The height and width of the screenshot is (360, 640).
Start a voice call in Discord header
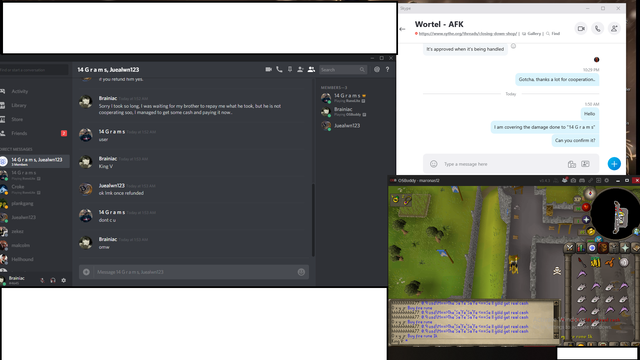pos(279,69)
